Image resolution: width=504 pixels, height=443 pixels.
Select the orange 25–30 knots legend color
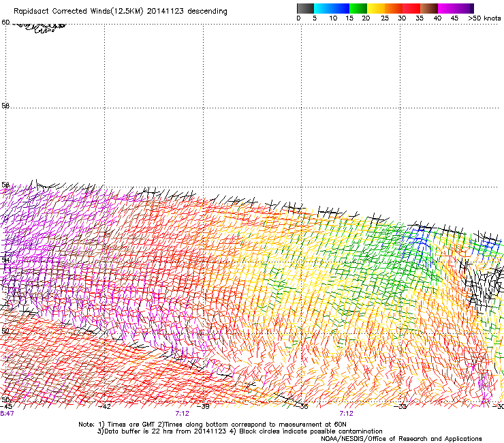click(394, 8)
